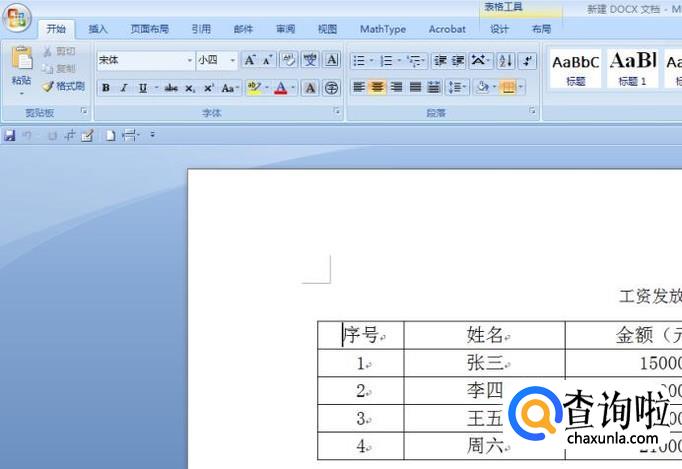Expand the underline style dropdown arrow

(156, 88)
